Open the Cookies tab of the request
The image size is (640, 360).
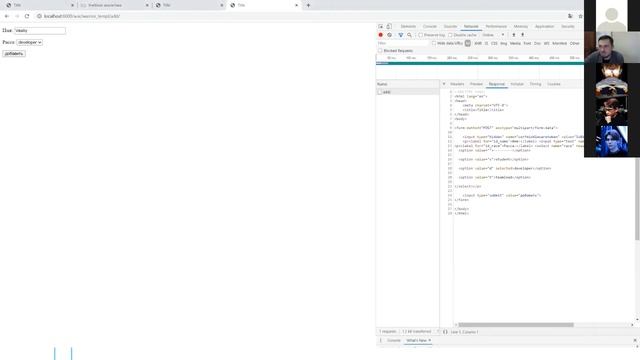(x=553, y=84)
